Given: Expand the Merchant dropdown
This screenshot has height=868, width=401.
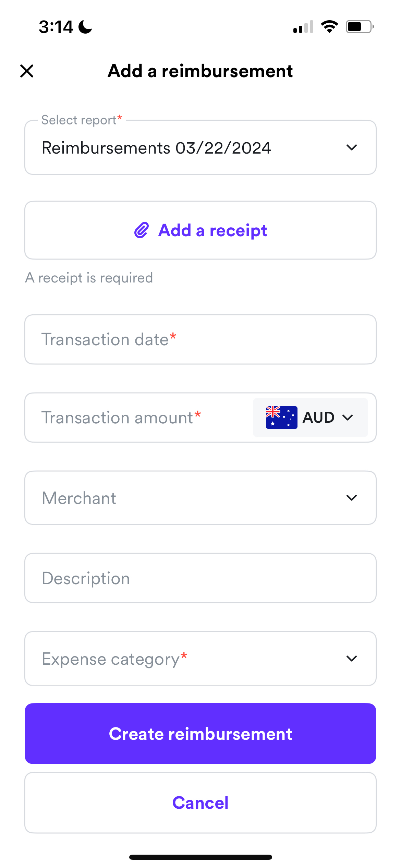Looking at the screenshot, I should click(200, 498).
